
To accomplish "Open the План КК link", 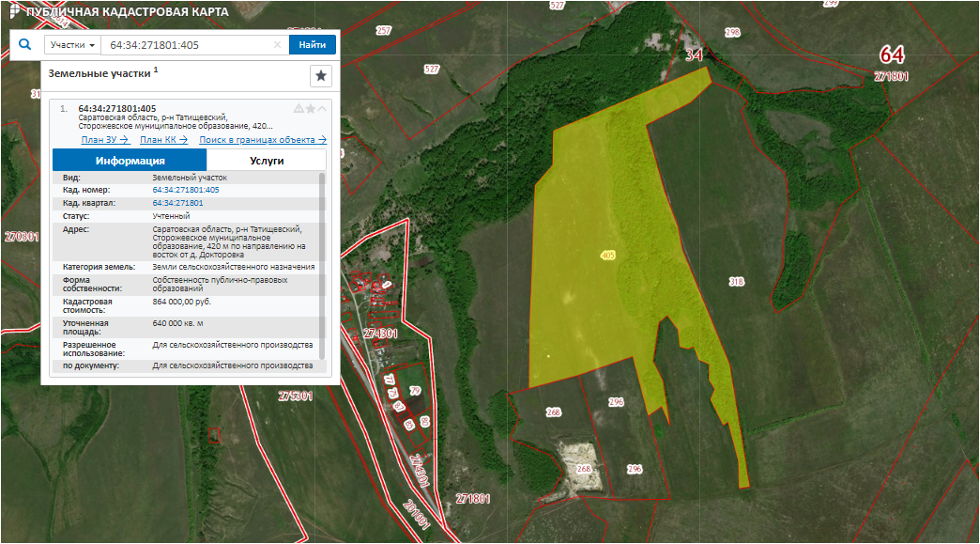I will [162, 140].
